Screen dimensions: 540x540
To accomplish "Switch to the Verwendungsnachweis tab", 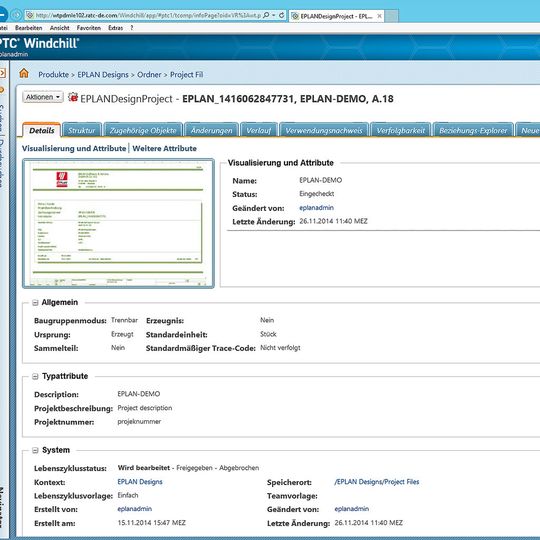I will click(324, 130).
